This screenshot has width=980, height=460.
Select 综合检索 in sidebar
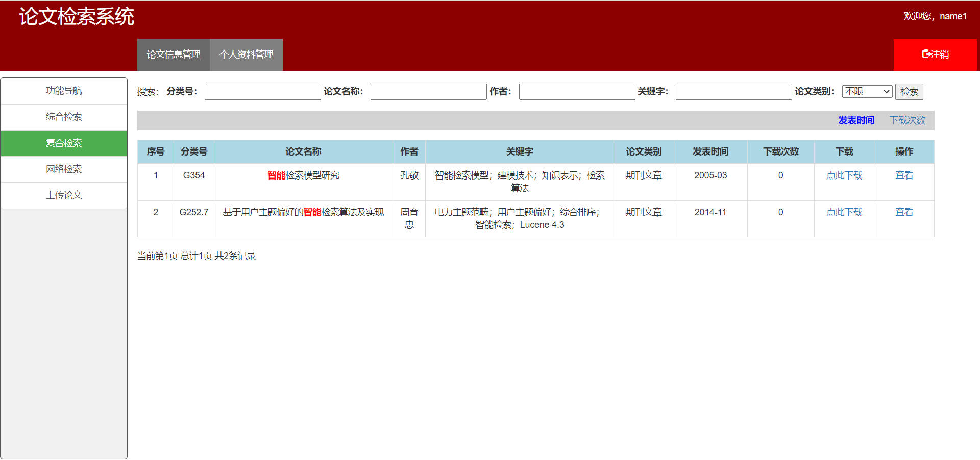(64, 117)
